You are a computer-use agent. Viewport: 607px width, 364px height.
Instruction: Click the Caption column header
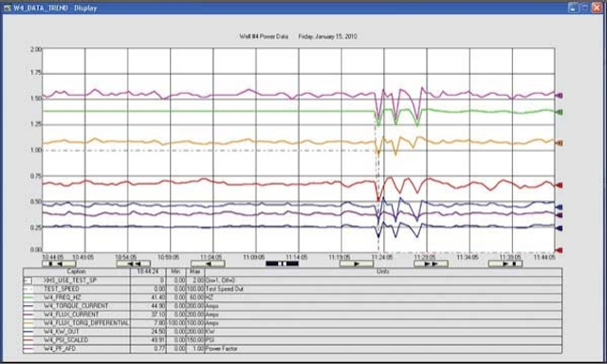tap(77, 272)
